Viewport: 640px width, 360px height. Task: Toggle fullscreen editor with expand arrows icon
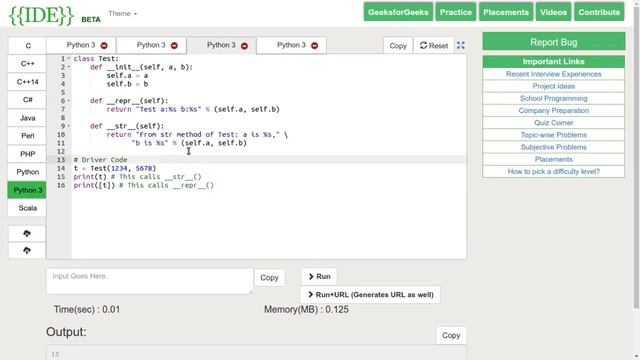coord(460,45)
